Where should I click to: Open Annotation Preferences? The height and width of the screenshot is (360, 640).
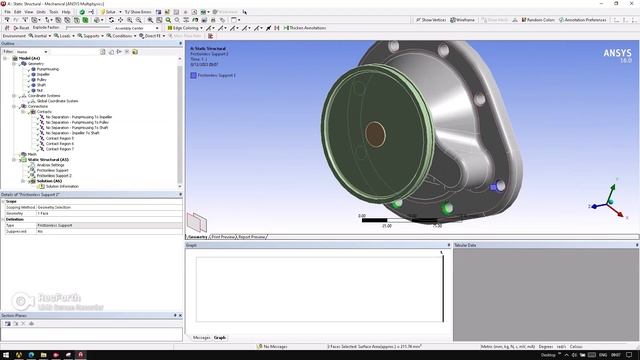click(x=582, y=20)
